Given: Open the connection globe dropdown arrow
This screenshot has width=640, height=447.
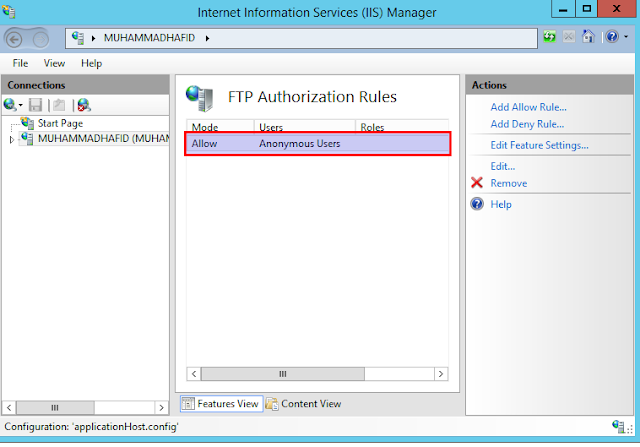Looking at the screenshot, I should (x=20, y=105).
